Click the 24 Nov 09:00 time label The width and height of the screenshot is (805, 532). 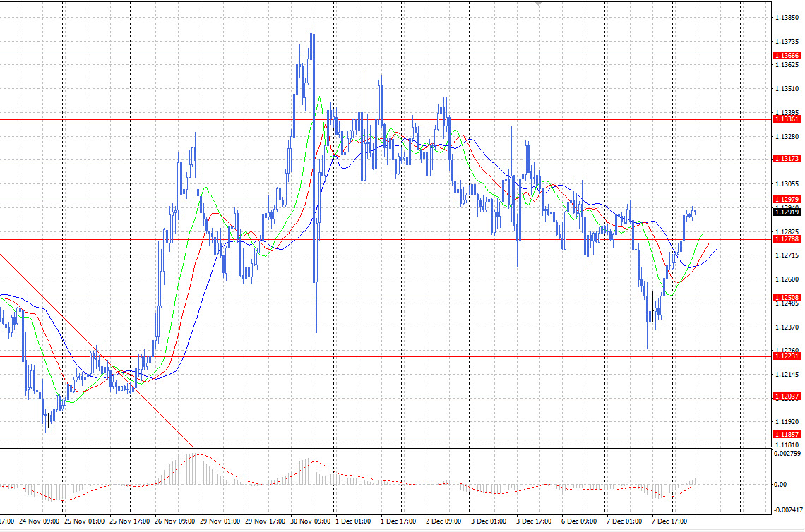pyautogui.click(x=39, y=521)
